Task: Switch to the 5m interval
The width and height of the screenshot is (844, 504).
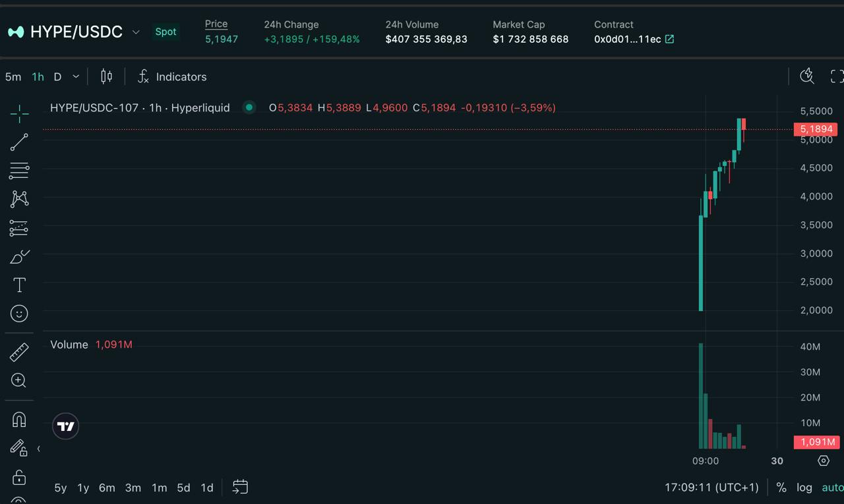Action: point(13,76)
